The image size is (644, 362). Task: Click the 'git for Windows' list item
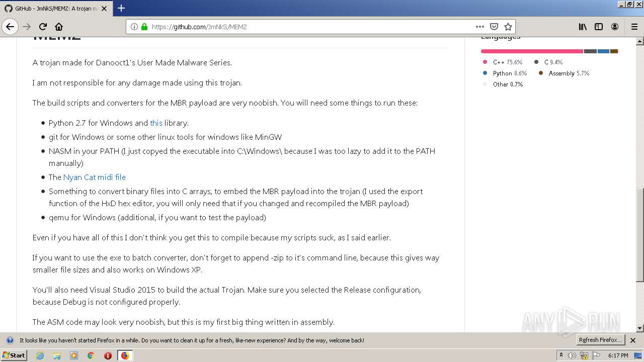click(x=166, y=137)
